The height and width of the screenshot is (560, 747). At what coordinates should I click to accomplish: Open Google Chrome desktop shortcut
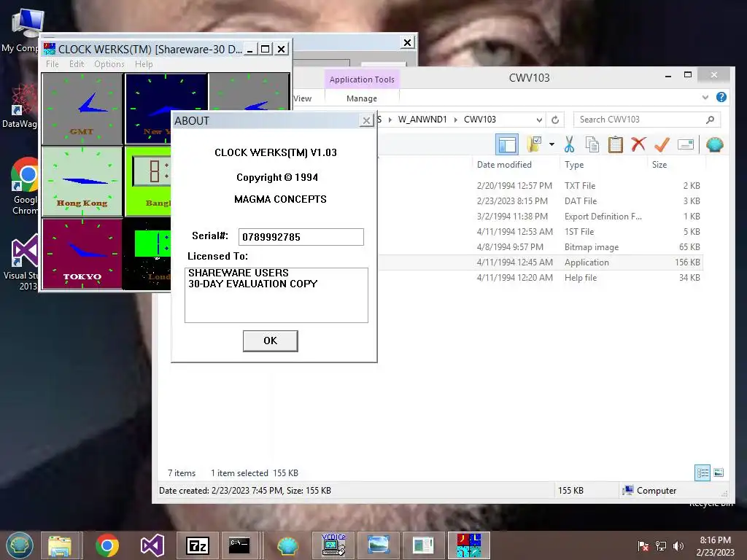(x=25, y=186)
